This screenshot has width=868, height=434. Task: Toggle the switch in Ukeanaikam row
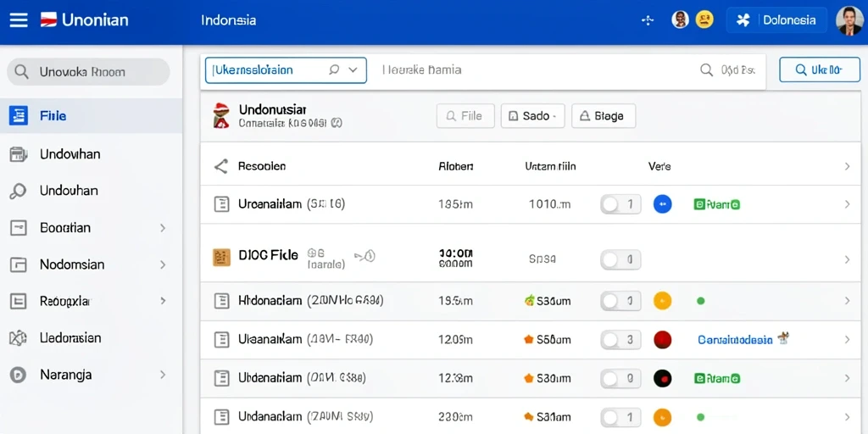(620, 340)
